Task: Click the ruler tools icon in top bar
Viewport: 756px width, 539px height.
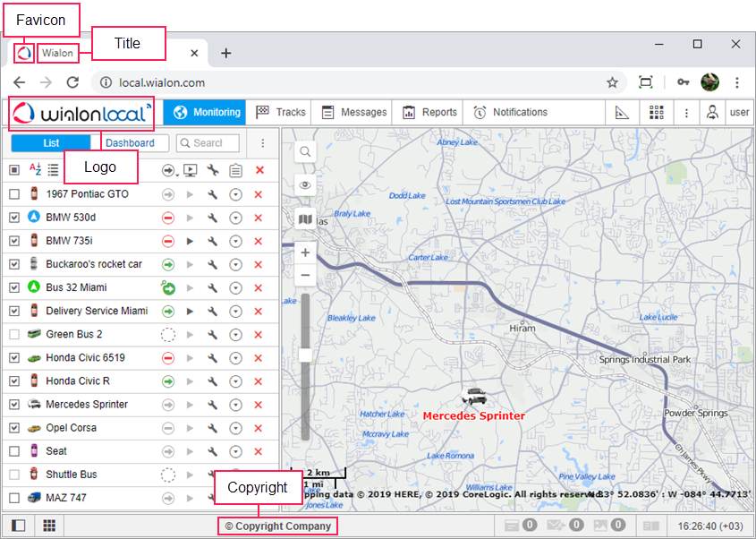Action: point(623,112)
